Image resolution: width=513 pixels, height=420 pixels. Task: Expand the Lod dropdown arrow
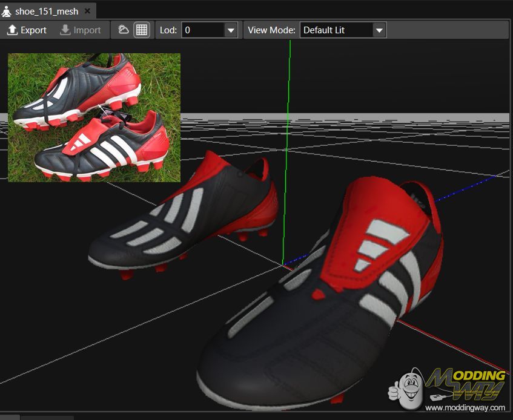click(231, 30)
